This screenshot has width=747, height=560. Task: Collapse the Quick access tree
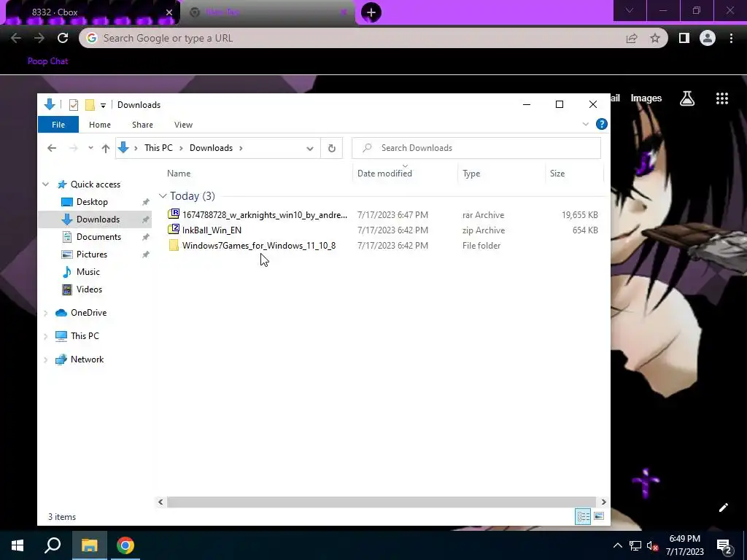tap(46, 184)
